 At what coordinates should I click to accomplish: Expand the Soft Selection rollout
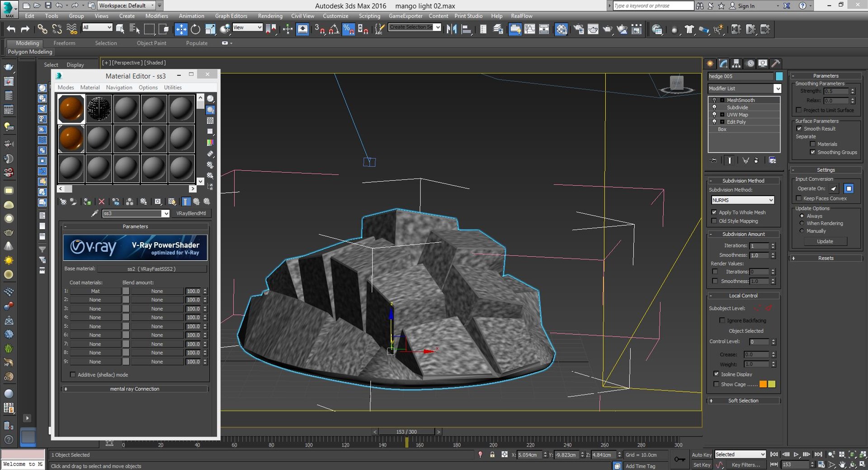(743, 401)
